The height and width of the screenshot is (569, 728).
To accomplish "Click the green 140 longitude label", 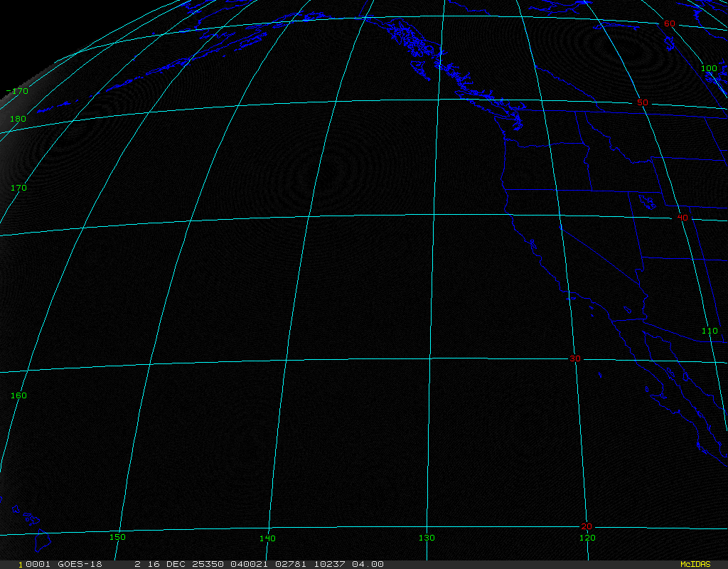I will (x=267, y=538).
